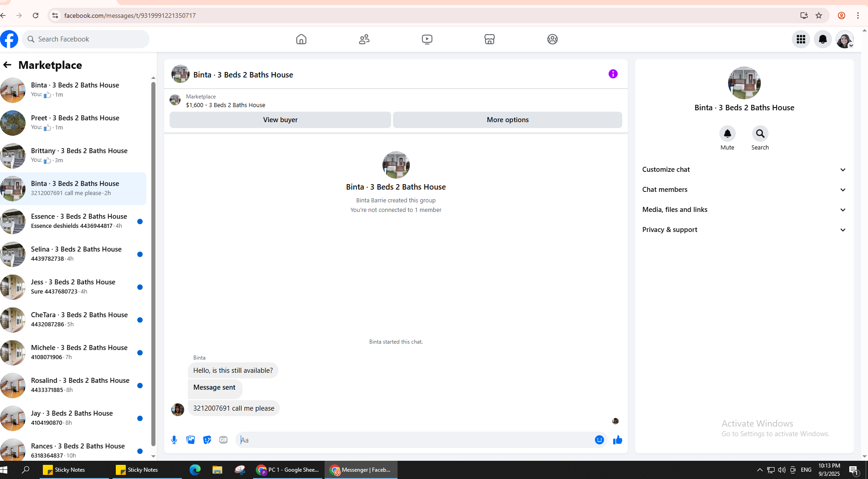Toggle the purple conversation information icon
This screenshot has width=868, height=479.
pyautogui.click(x=613, y=74)
